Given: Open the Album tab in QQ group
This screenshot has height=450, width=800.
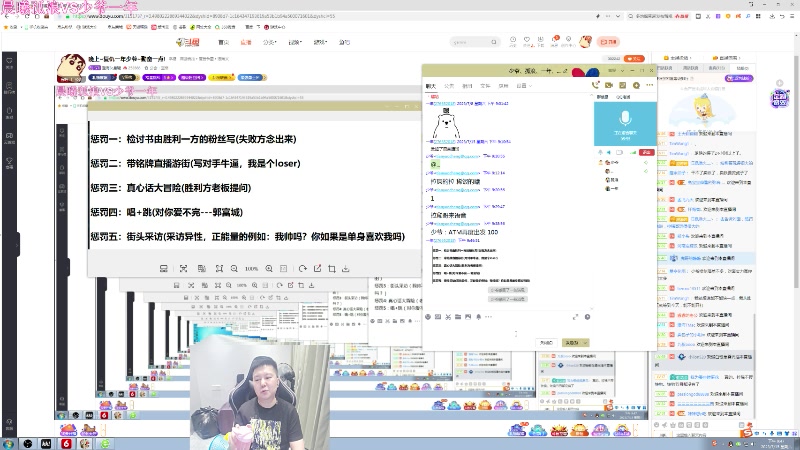Looking at the screenshot, I should click(467, 86).
